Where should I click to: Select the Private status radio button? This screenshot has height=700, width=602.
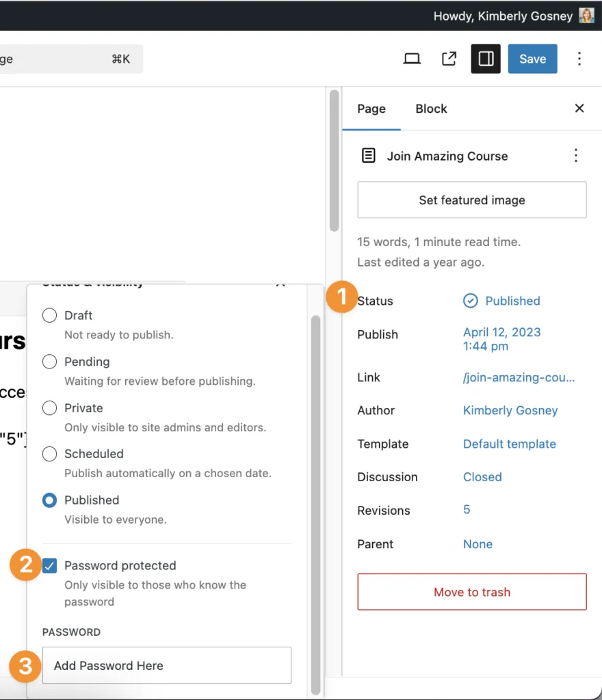click(49, 408)
